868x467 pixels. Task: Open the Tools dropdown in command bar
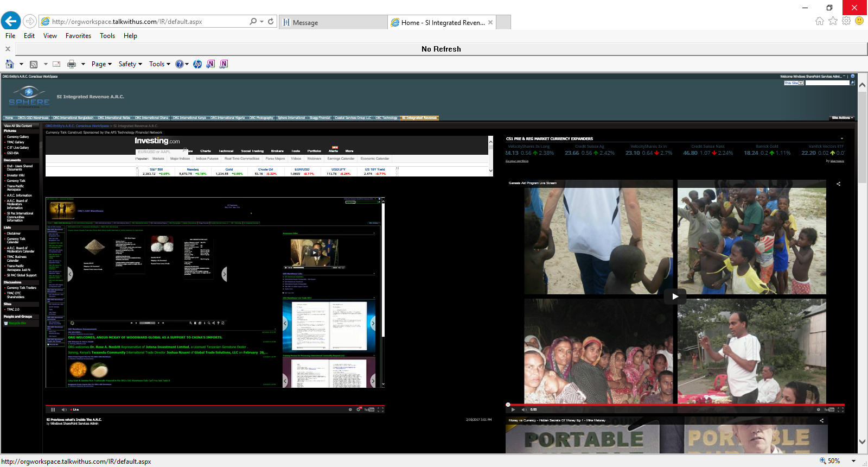[x=159, y=64]
